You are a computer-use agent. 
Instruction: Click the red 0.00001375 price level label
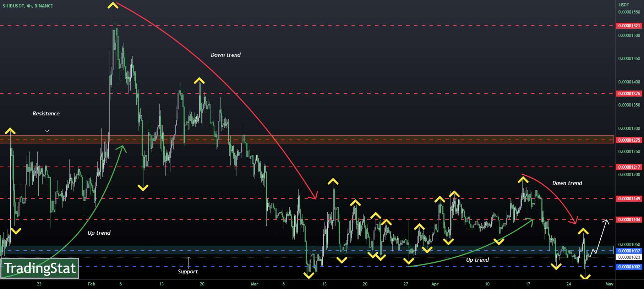point(629,94)
